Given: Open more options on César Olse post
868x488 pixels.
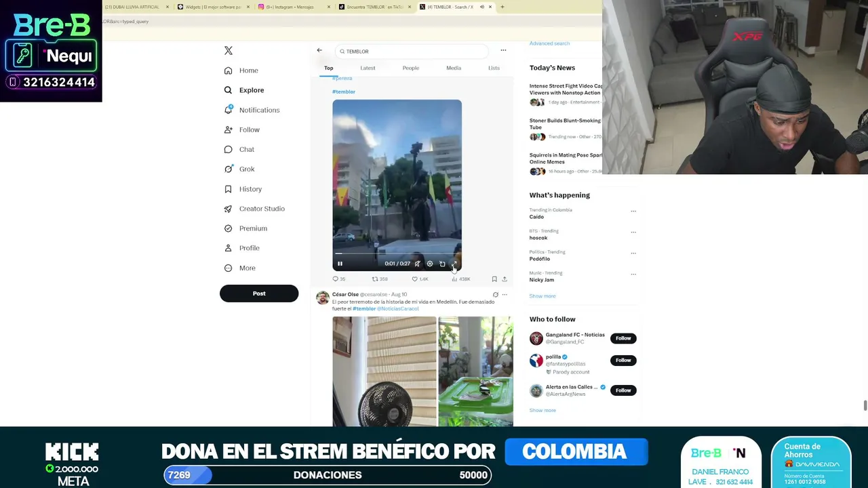Looking at the screenshot, I should point(505,295).
